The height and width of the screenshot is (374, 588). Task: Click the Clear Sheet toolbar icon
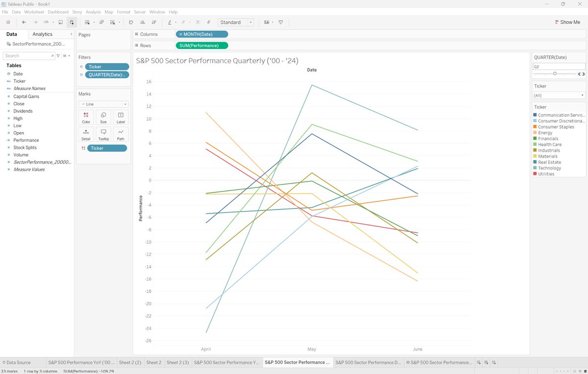coord(113,22)
